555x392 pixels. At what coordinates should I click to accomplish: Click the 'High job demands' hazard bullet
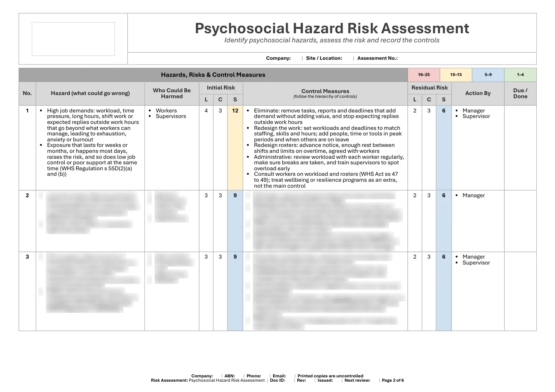[x=93, y=125]
